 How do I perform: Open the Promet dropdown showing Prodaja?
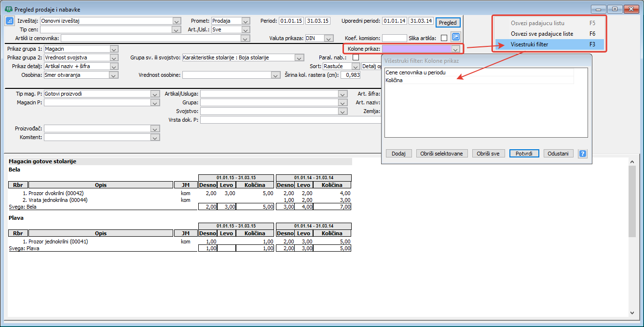246,21
